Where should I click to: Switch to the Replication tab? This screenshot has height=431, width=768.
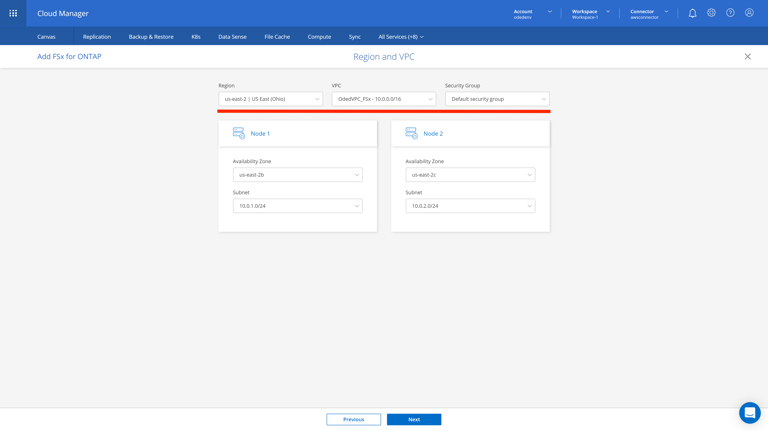96,37
